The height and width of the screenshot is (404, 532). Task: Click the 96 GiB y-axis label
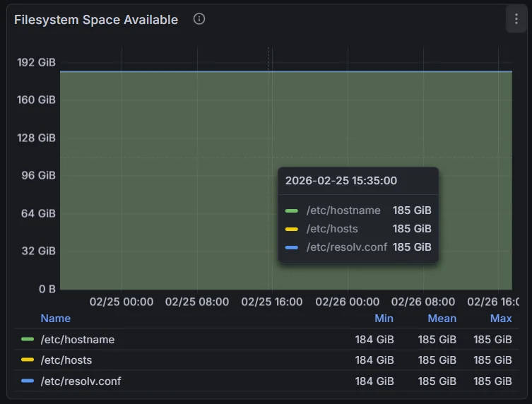coord(38,175)
